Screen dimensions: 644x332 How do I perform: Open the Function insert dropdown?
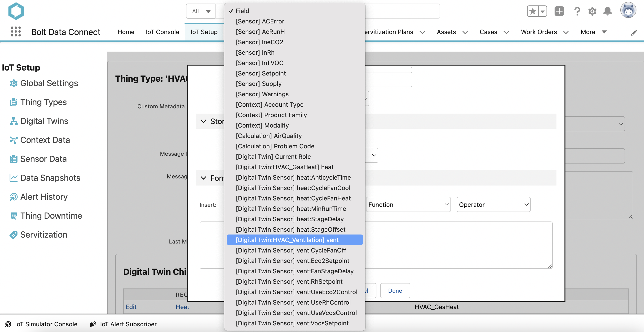pos(408,204)
